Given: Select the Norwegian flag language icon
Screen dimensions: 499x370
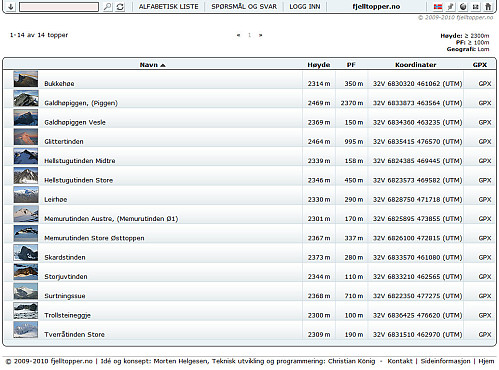Looking at the screenshot, I should click(438, 6).
